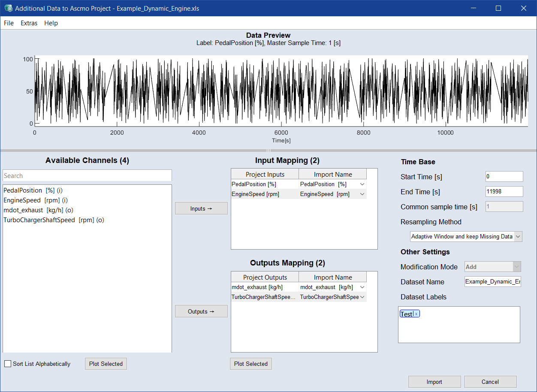Screen dimensions: 537x392
Task: Open the Extras menu
Action: tap(29, 23)
